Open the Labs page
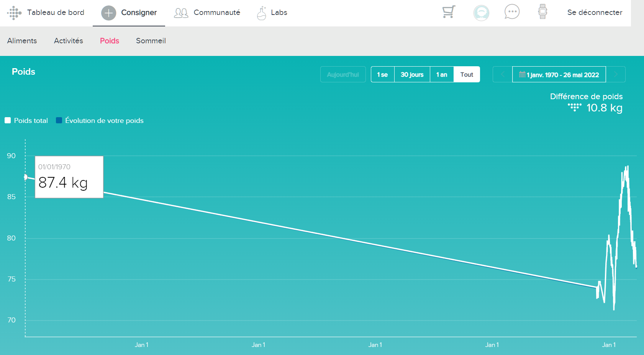The image size is (644, 355). tap(279, 12)
